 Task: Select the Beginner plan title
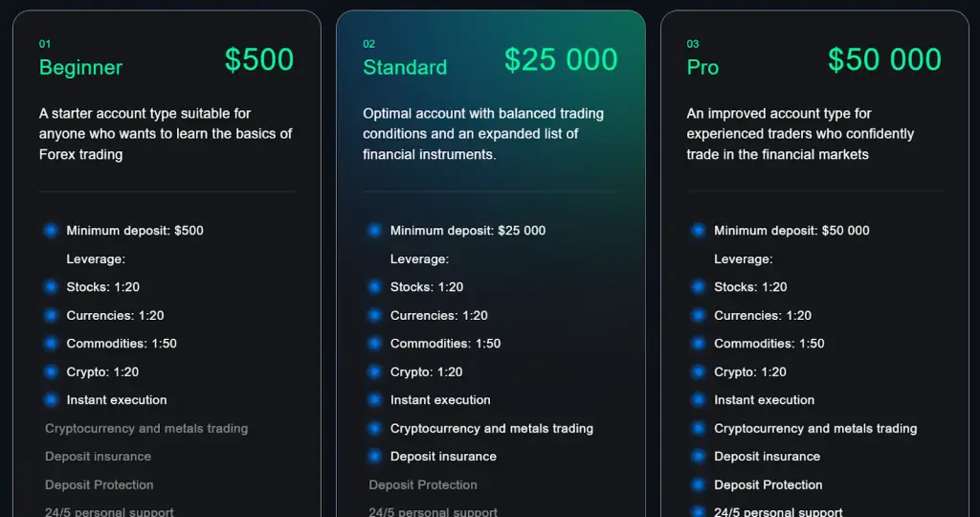(x=80, y=68)
